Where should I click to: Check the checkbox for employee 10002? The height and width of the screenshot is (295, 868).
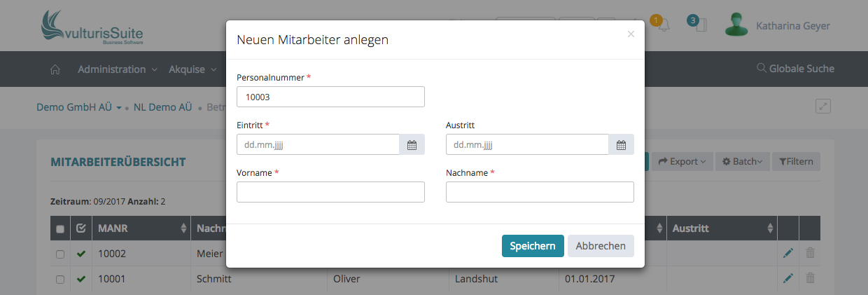click(x=60, y=254)
